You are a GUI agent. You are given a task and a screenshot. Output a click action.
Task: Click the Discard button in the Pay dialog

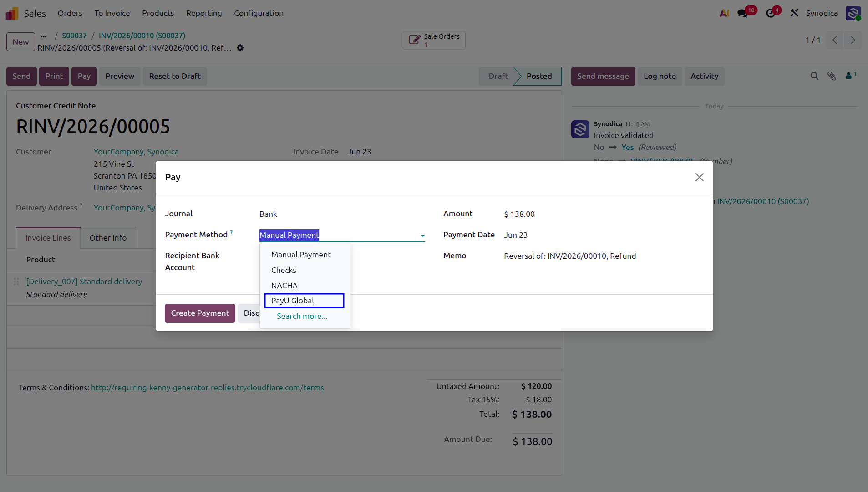249,313
